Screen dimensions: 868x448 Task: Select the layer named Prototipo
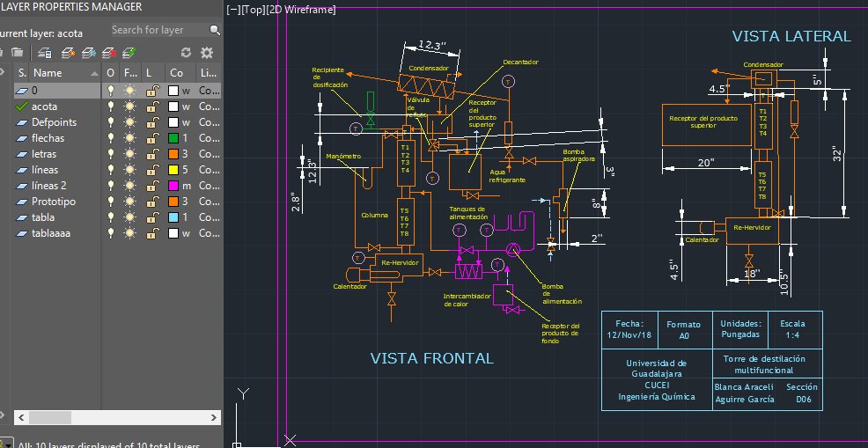54,201
